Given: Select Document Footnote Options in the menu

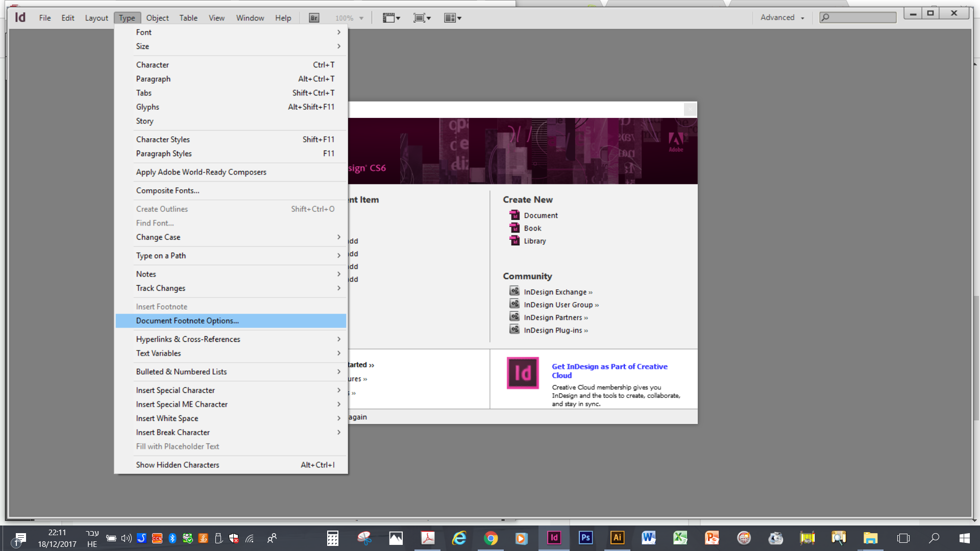Looking at the screenshot, I should click(x=231, y=321).
